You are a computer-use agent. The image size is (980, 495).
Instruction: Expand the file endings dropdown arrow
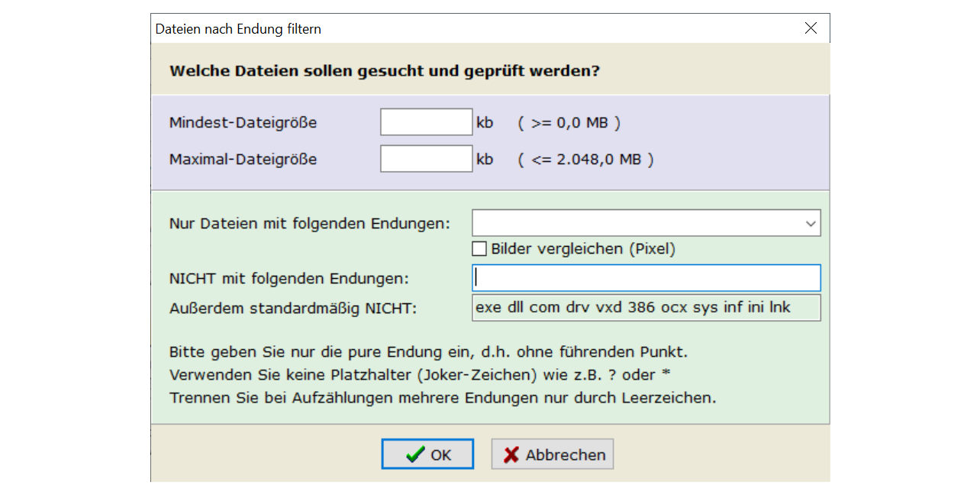[810, 224]
